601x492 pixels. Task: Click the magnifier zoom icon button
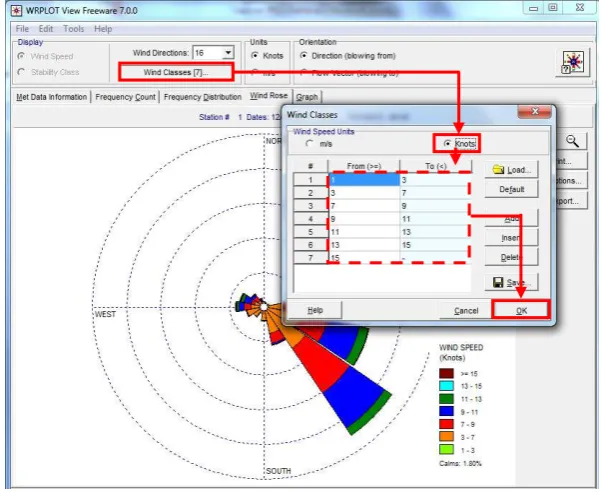[572, 141]
